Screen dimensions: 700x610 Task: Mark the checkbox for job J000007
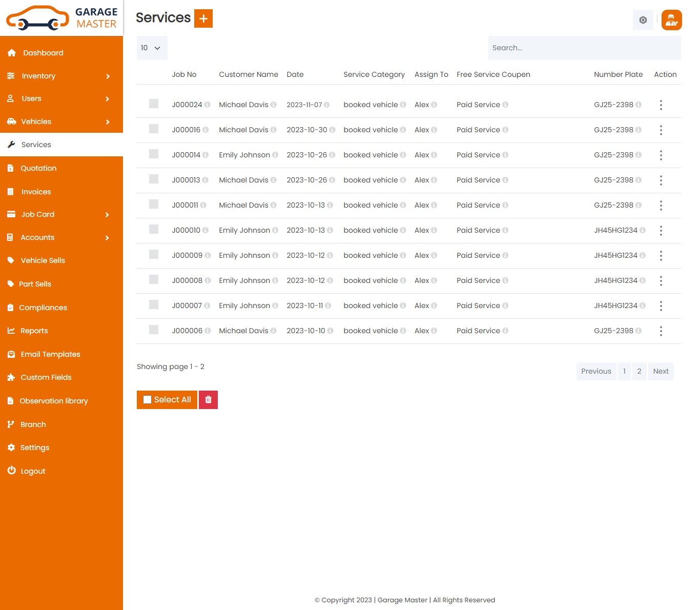pos(154,304)
